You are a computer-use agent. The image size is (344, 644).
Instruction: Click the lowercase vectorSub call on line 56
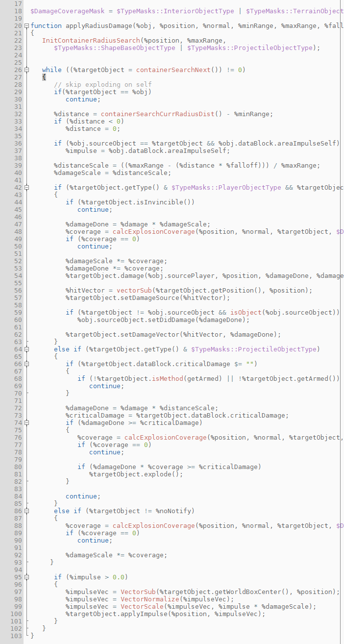click(x=134, y=290)
